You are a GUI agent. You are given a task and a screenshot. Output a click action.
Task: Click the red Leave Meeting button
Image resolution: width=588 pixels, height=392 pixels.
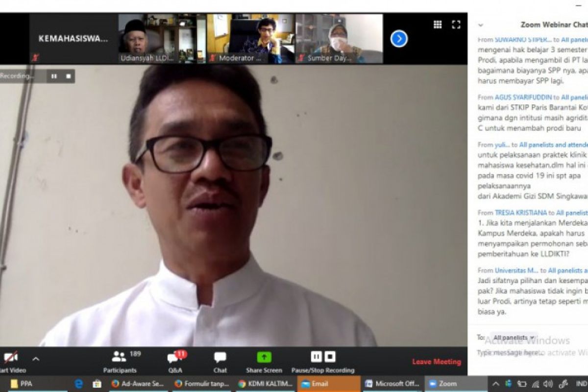point(436,362)
